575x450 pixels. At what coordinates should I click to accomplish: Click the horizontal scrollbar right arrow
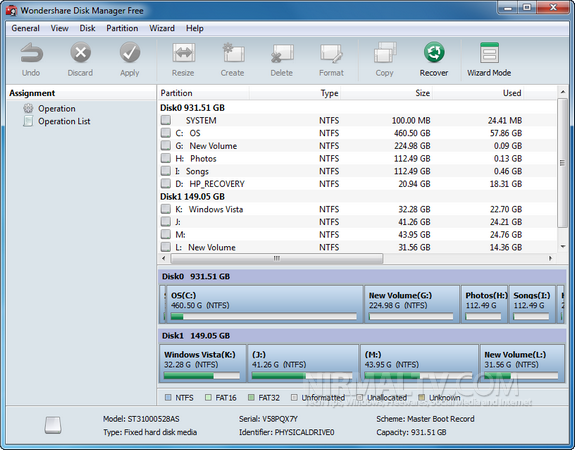pos(550,258)
